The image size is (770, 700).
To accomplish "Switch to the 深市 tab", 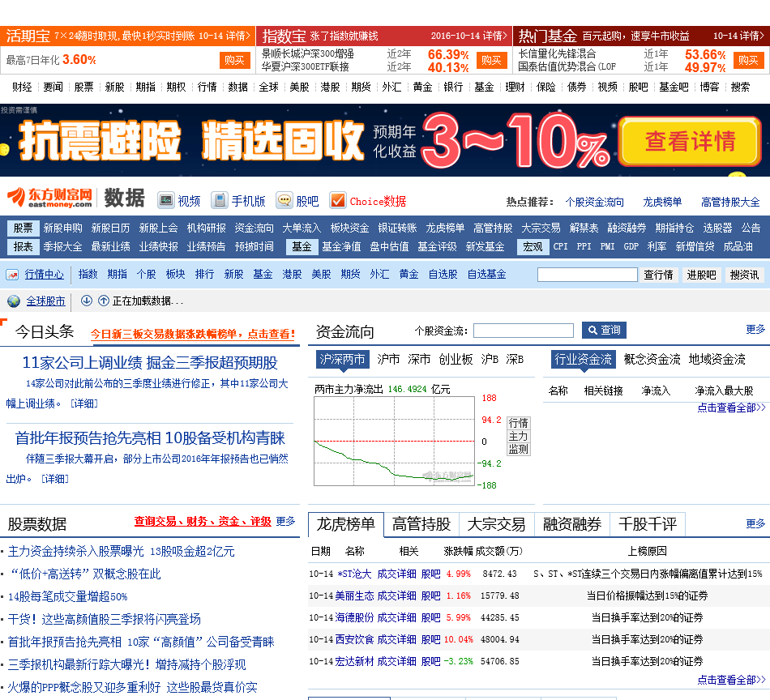I will [419, 360].
